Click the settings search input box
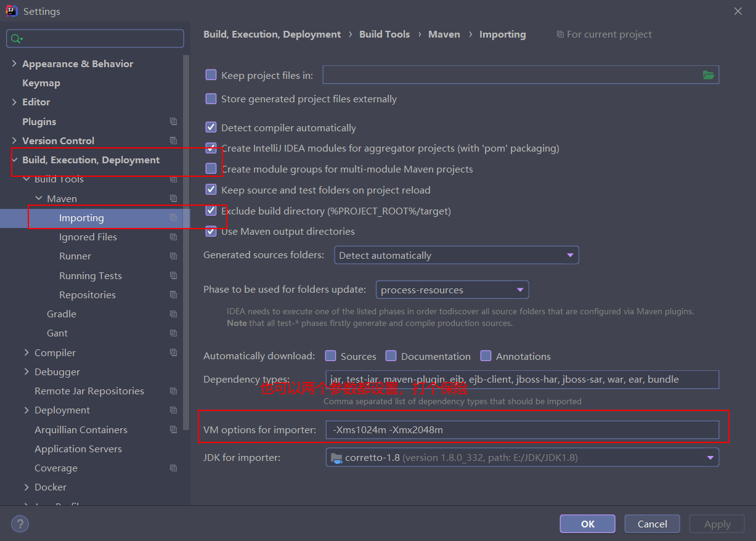The width and height of the screenshot is (756, 541). point(95,39)
